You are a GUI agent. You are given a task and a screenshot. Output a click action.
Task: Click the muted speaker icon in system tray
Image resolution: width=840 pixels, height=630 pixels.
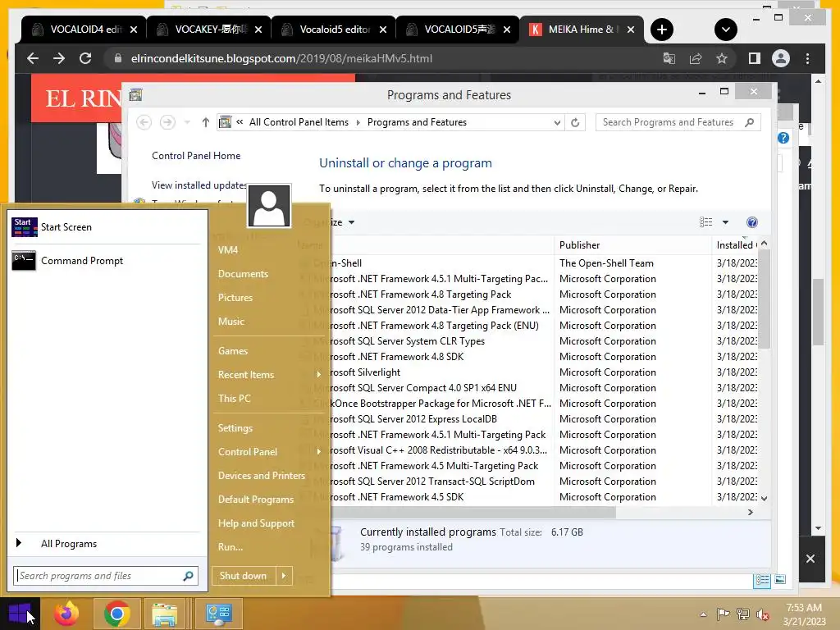pos(762,614)
